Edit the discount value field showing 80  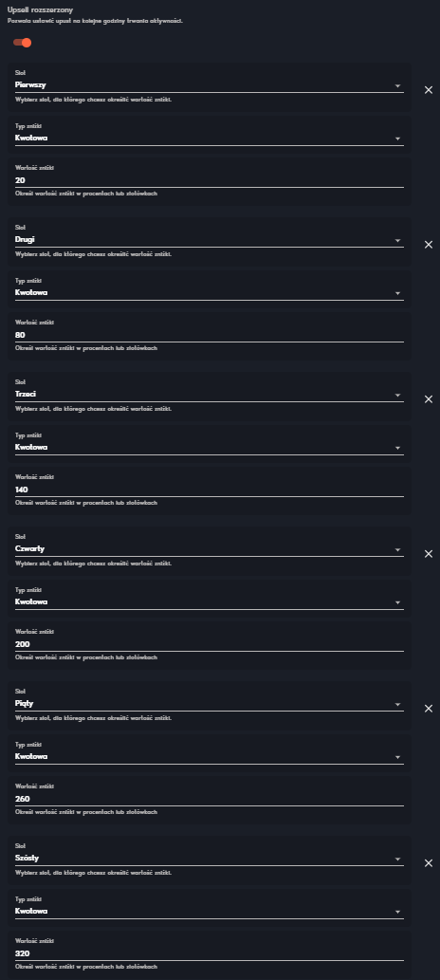[x=210, y=335]
